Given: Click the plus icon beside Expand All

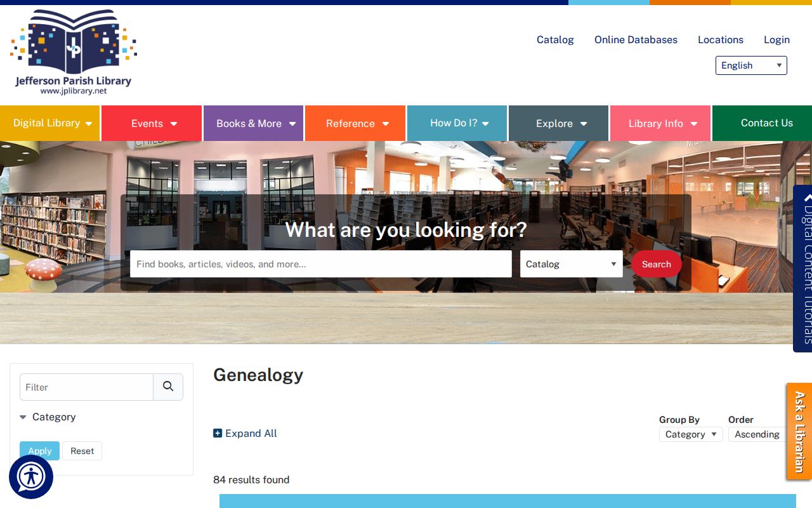Looking at the screenshot, I should coord(218,434).
